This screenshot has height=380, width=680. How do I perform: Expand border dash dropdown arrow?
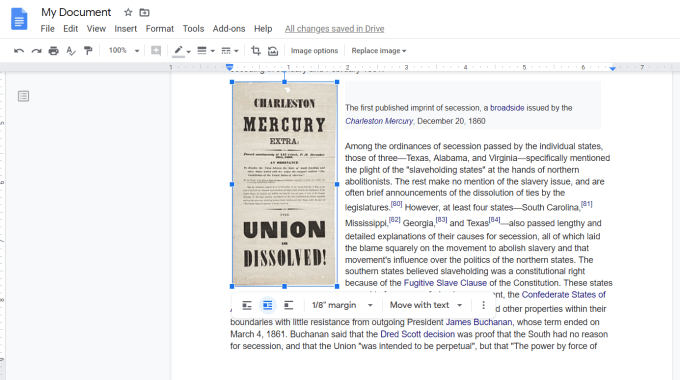(x=236, y=51)
